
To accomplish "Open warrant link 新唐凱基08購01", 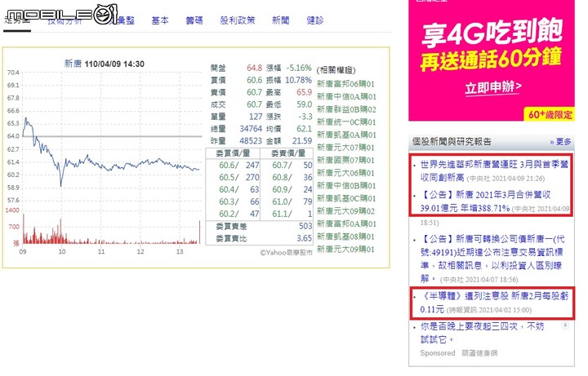I will click(345, 237).
